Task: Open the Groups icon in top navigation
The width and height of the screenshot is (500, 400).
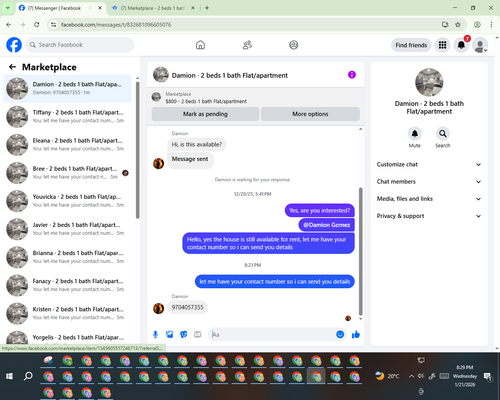Action: [x=294, y=45]
